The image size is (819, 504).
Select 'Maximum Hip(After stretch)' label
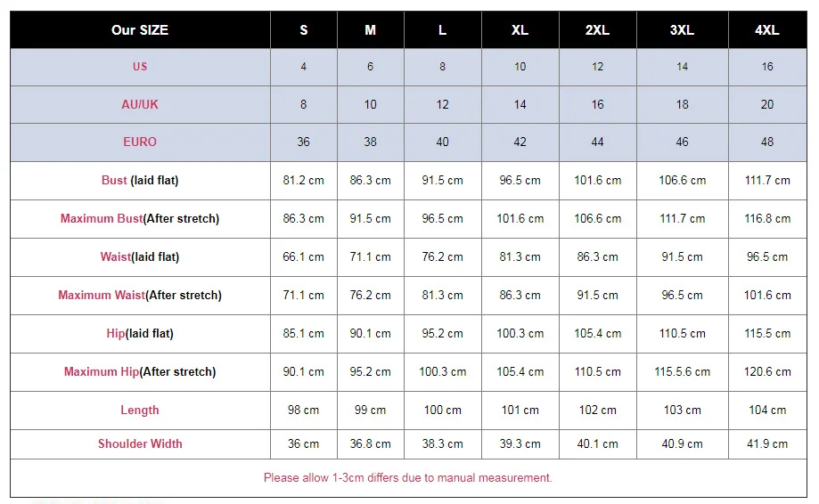click(140, 371)
